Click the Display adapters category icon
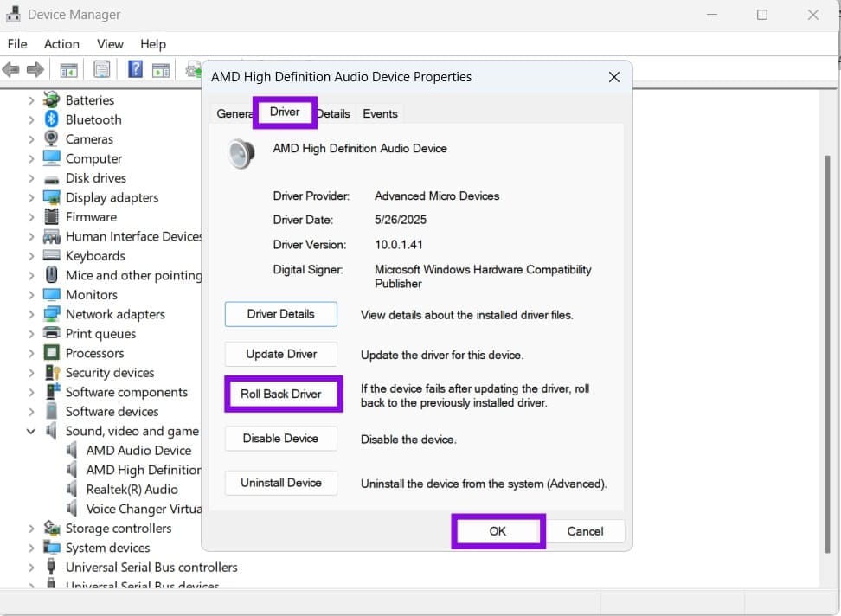This screenshot has width=841, height=616. point(52,197)
